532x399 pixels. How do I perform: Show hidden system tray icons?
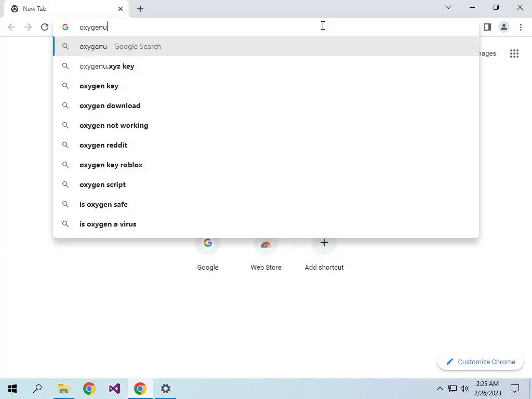[x=440, y=389]
